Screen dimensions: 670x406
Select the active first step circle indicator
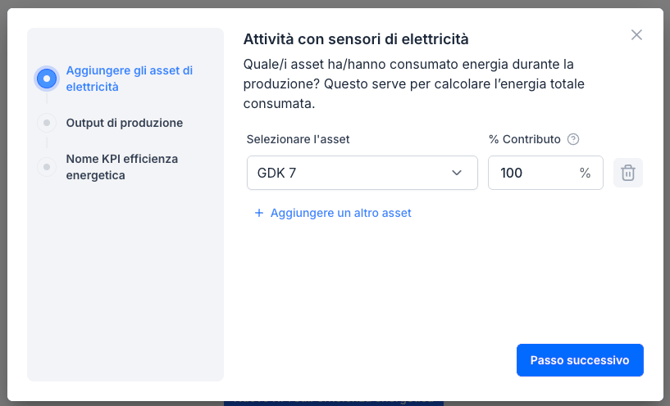(x=46, y=78)
